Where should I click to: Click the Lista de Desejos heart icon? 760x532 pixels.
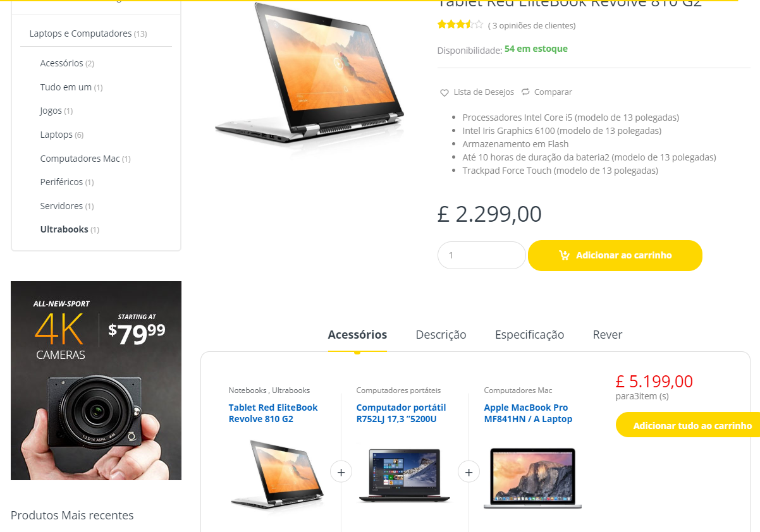click(444, 92)
